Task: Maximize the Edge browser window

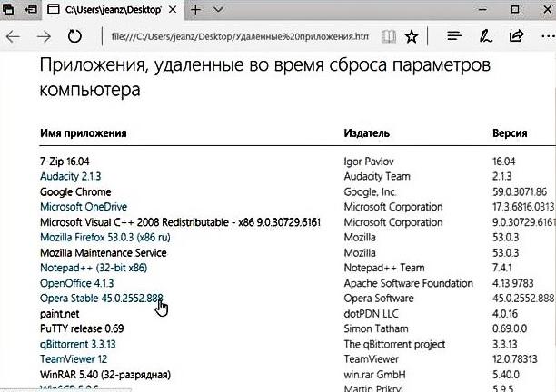Action: 515,9
